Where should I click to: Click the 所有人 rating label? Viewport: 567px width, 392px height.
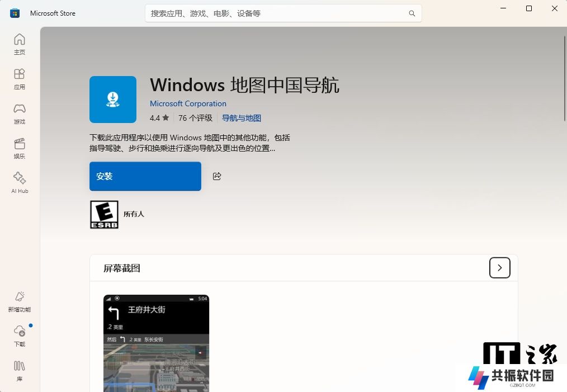(134, 214)
